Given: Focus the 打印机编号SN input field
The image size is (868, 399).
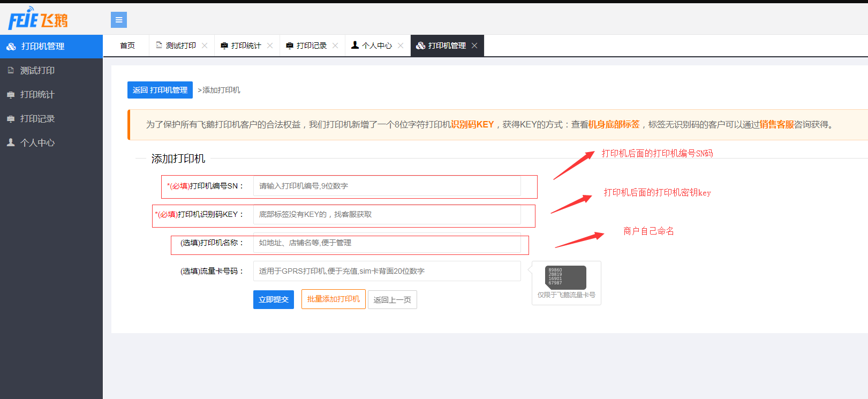Looking at the screenshot, I should [387, 186].
